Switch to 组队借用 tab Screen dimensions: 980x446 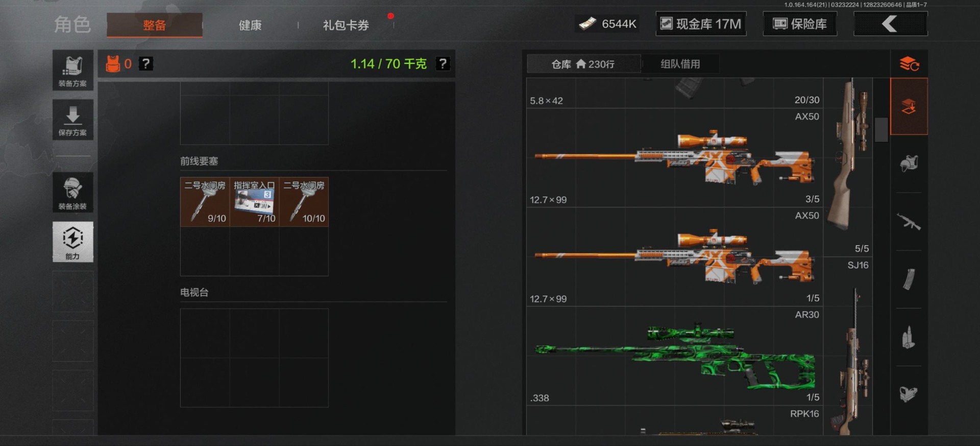[x=680, y=64]
